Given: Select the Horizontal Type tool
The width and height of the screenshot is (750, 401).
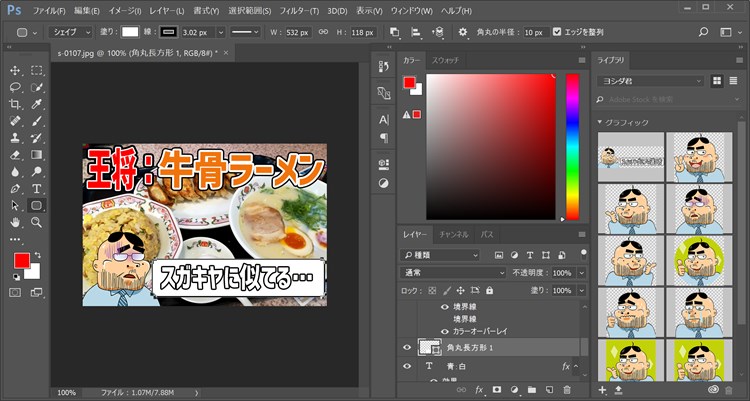Looking at the screenshot, I should 36,189.
